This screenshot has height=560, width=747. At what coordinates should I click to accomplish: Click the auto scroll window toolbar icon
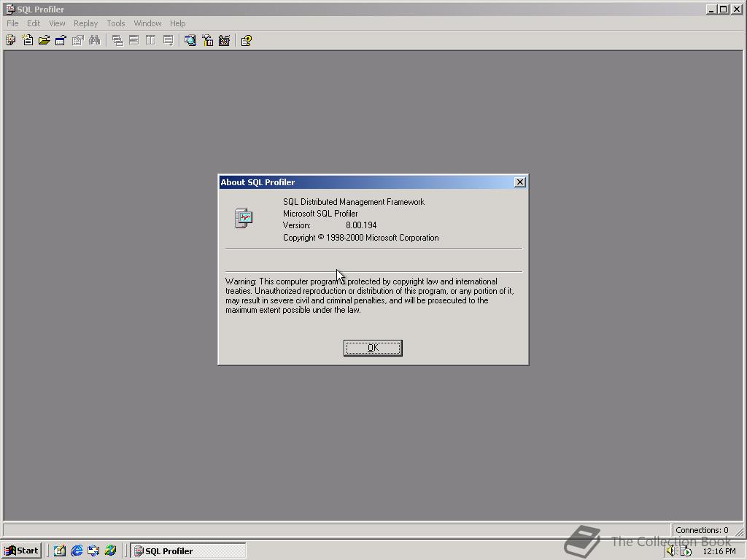point(168,41)
